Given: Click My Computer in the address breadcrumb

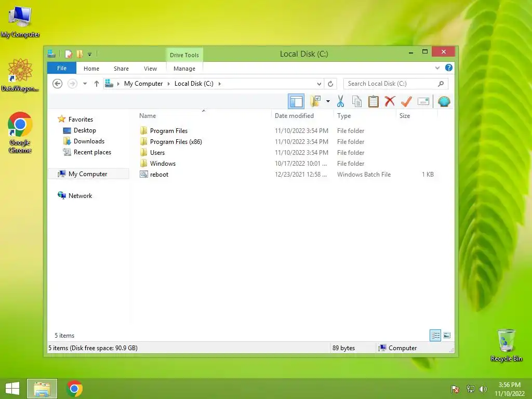Looking at the screenshot, I should tap(143, 84).
